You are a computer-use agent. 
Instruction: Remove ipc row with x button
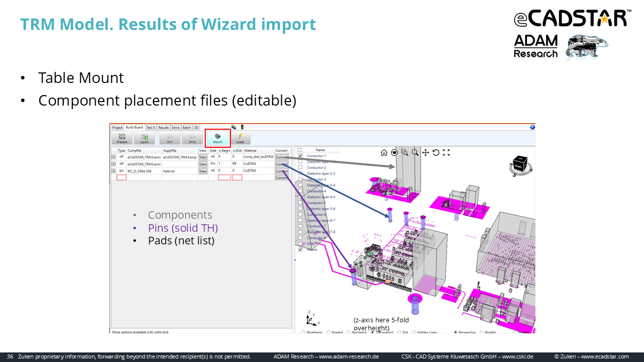point(114,171)
